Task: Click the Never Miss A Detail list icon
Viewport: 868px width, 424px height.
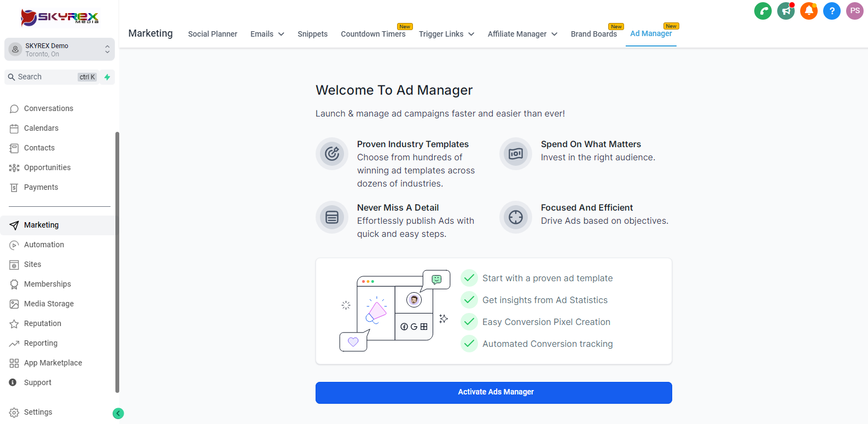Action: pos(332,217)
